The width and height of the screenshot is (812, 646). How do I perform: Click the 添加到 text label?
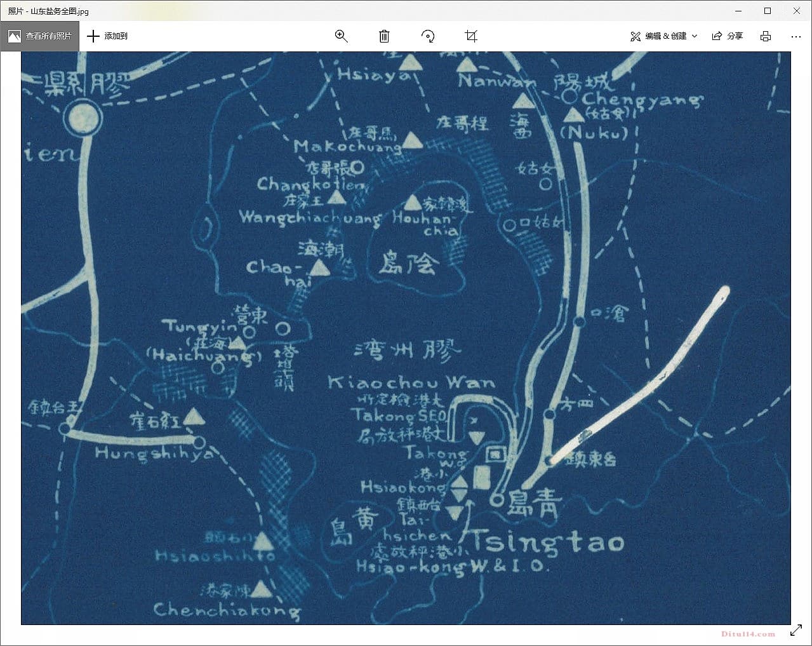[116, 36]
